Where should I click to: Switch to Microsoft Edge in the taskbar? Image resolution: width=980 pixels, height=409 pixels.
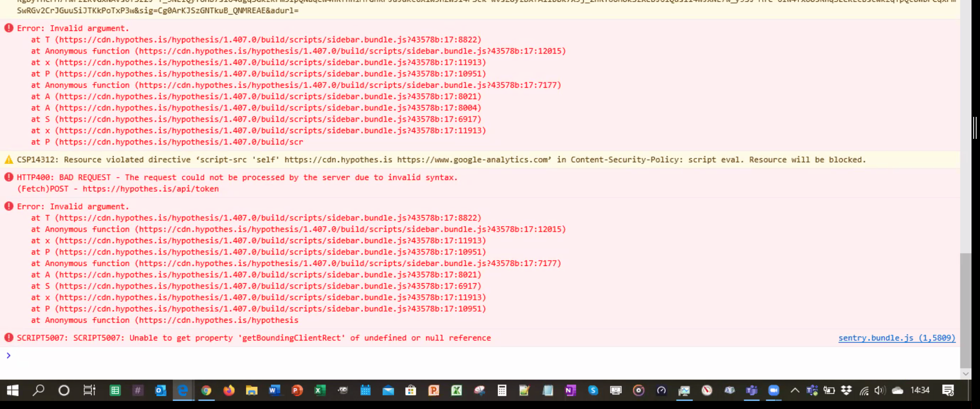point(183,390)
